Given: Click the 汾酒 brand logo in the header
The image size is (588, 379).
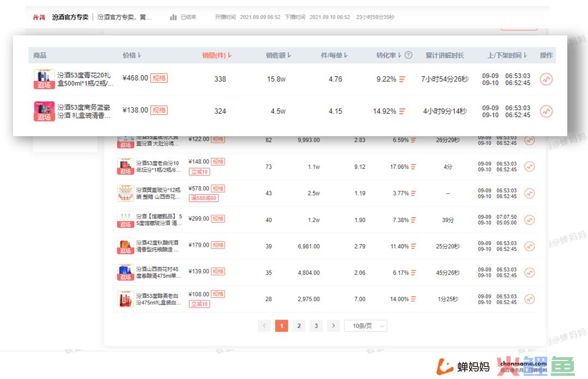Looking at the screenshot, I should pyautogui.click(x=39, y=17).
